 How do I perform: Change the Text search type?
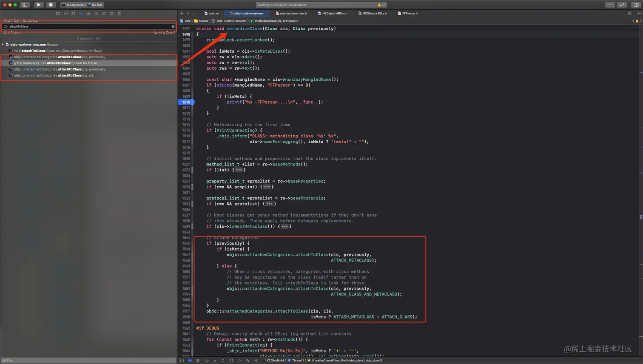click(17, 20)
